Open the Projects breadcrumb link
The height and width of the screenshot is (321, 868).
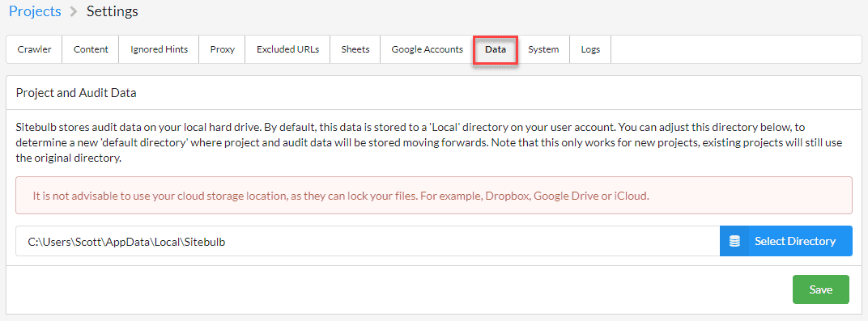click(36, 11)
